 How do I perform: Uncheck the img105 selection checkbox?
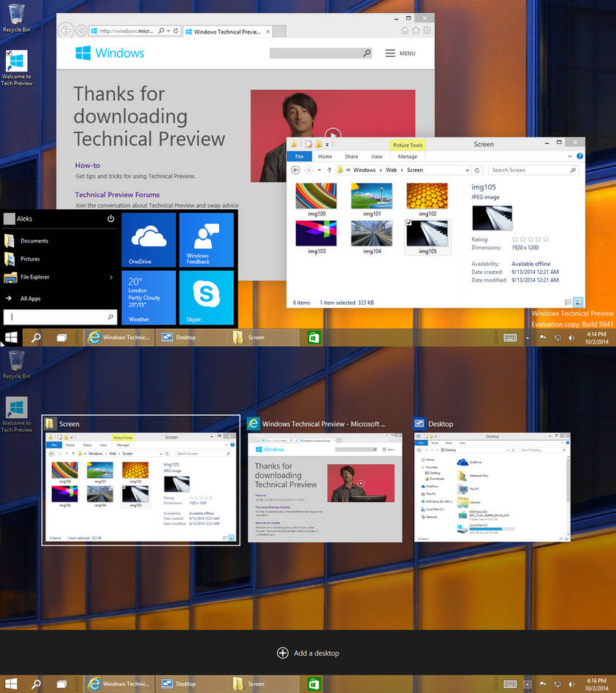pos(410,224)
